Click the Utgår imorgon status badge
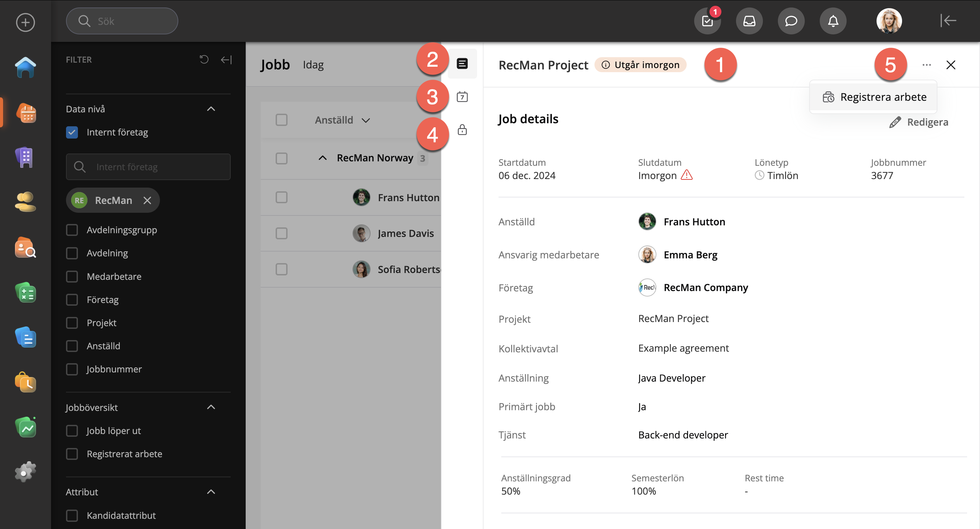This screenshot has width=980, height=529. pos(641,65)
